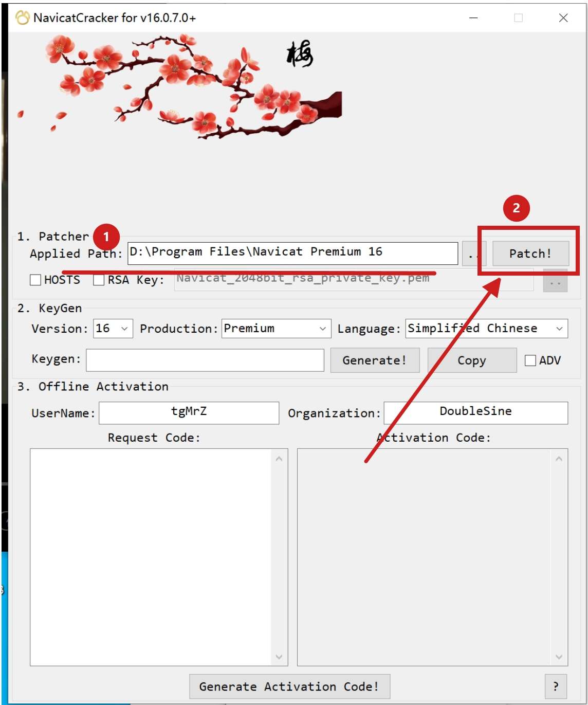The width and height of the screenshot is (588, 705).
Task: Click the NavicatCracker app icon in title bar
Action: point(23,18)
